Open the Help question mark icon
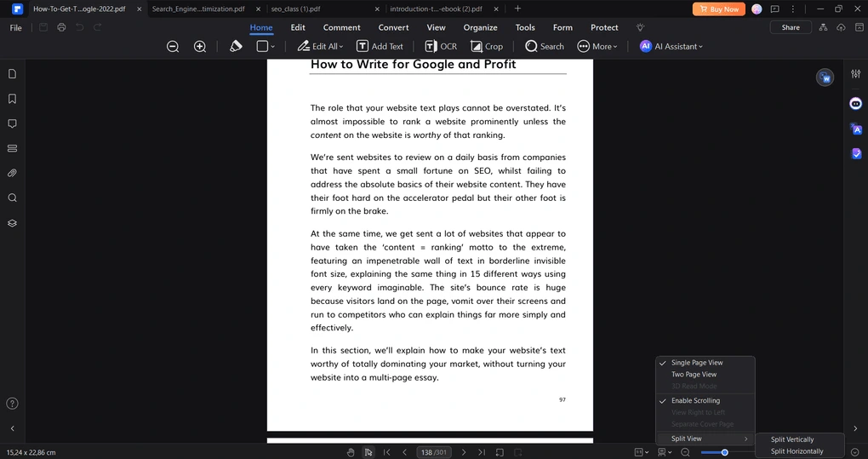Screen dimensions: 868x459 [12, 404]
